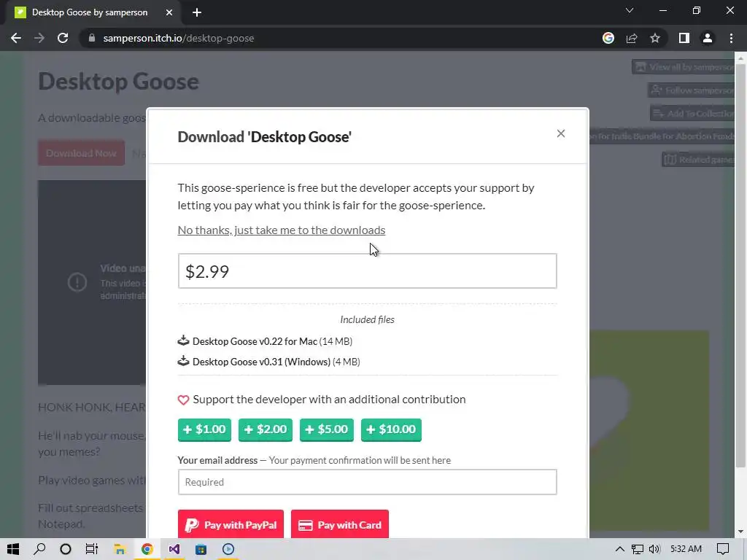
Task: Close the Download 'Desktop Goose' dialog
Action: (x=561, y=134)
